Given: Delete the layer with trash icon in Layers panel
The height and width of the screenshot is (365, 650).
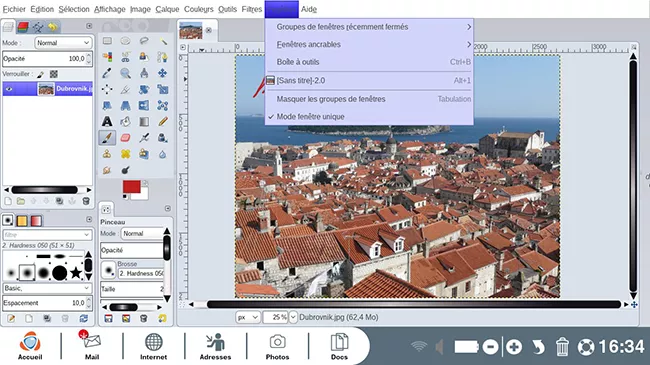Looking at the screenshot, I should (86, 201).
